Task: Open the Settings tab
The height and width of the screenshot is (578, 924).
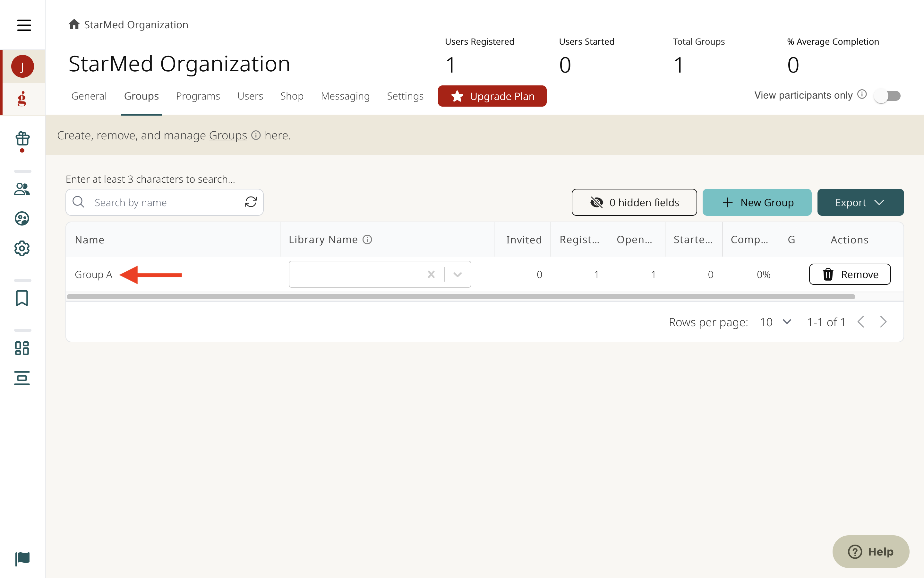Action: (x=405, y=96)
